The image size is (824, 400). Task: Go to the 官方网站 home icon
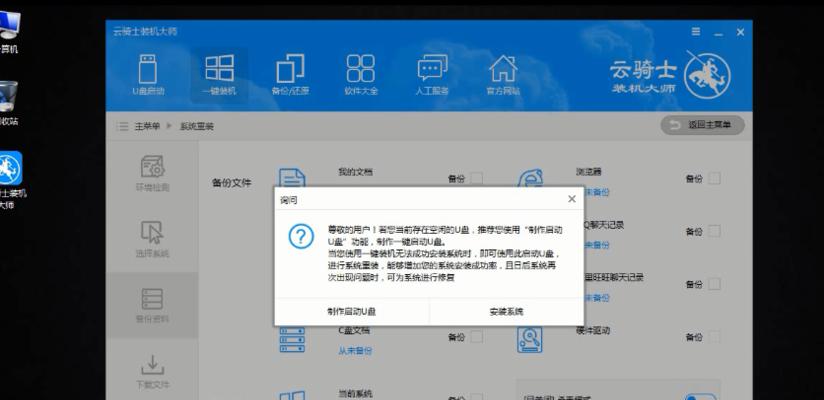click(x=503, y=75)
